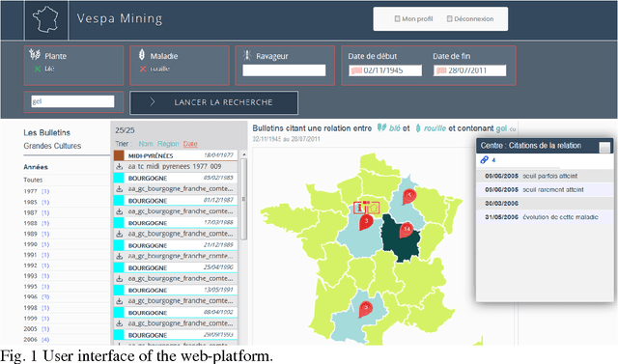Click the bulletin list scrollbar thumb
The height and width of the screenshot is (364, 618).
[243, 199]
